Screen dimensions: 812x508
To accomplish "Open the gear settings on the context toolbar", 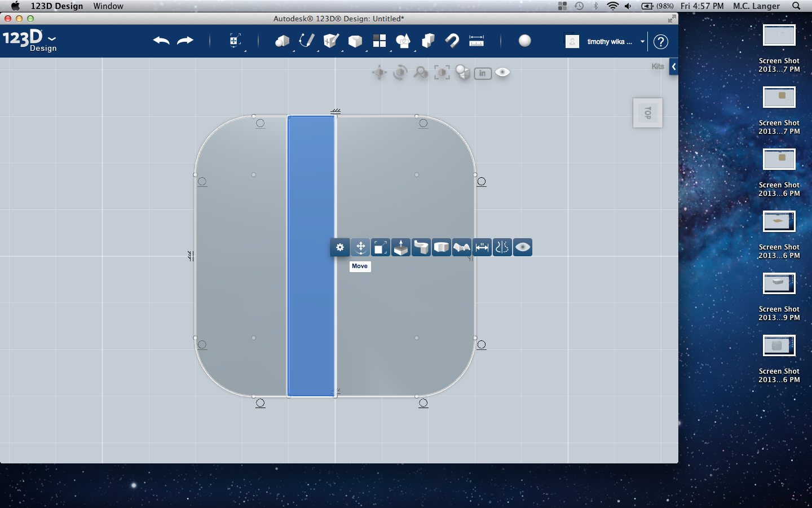I will (340, 247).
